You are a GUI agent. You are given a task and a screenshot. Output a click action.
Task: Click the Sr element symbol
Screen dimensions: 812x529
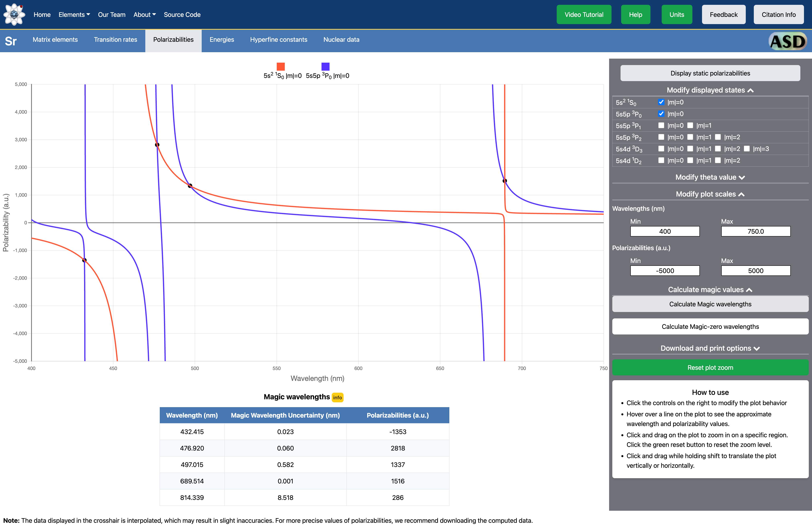point(11,41)
